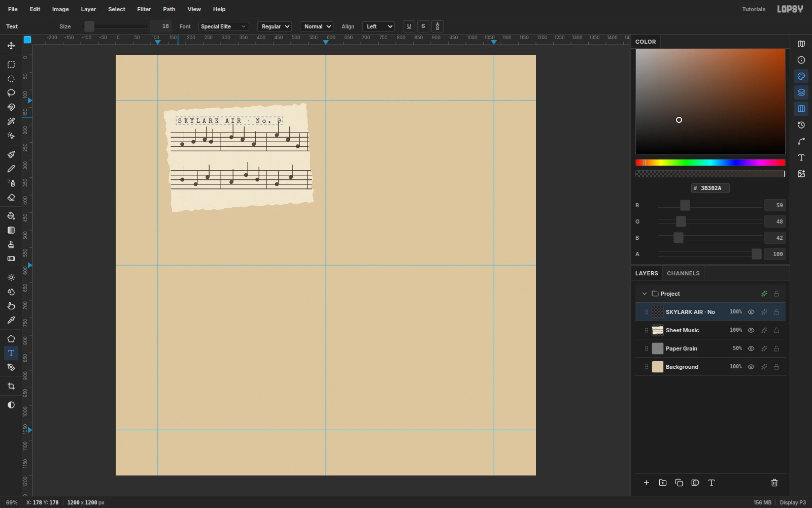Hide the Sheet Music layer
The width and height of the screenshot is (812, 508).
751,330
